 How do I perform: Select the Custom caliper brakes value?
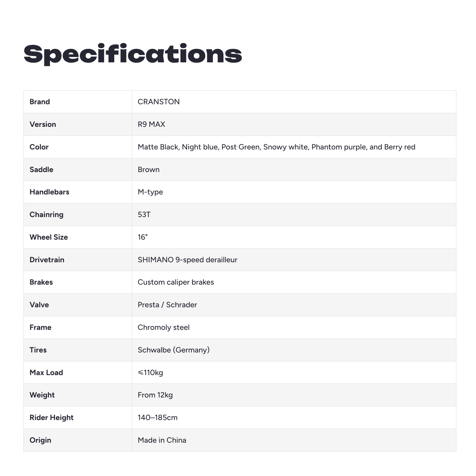pyautogui.click(x=176, y=282)
